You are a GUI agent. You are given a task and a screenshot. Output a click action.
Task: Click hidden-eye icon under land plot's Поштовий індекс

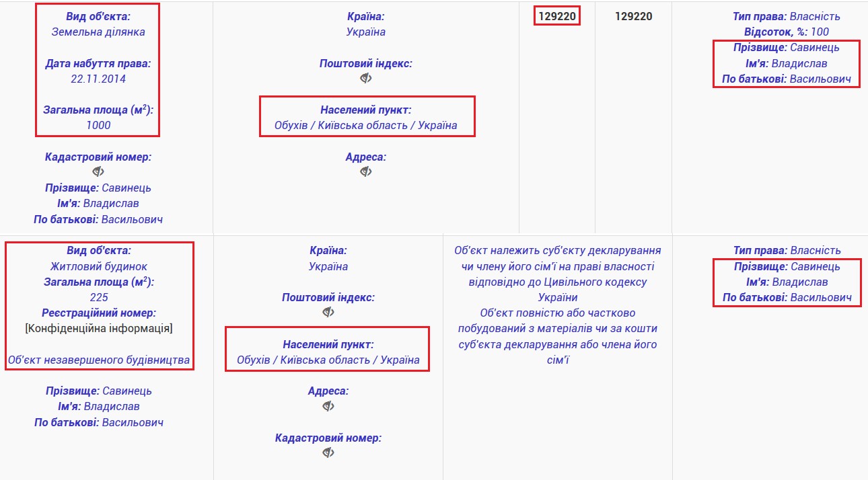[366, 79]
